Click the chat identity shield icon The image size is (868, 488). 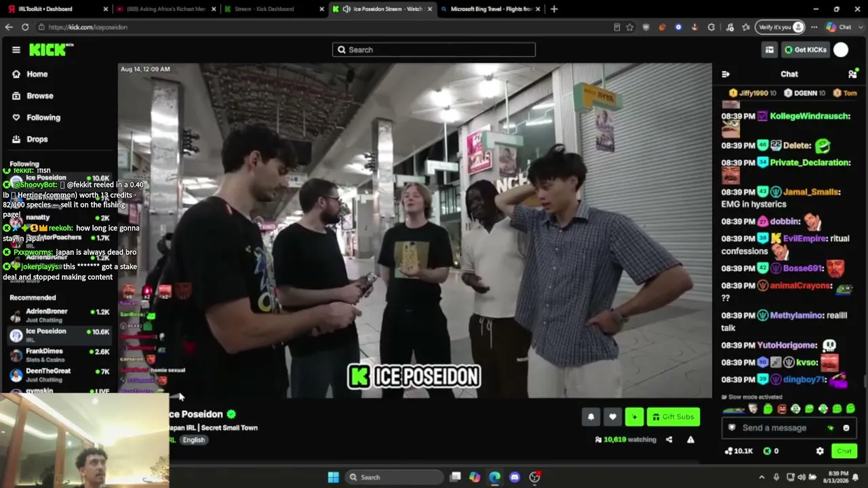(x=732, y=428)
